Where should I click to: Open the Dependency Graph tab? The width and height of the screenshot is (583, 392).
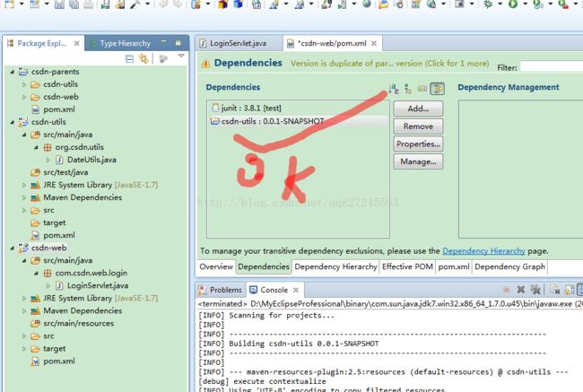509,266
